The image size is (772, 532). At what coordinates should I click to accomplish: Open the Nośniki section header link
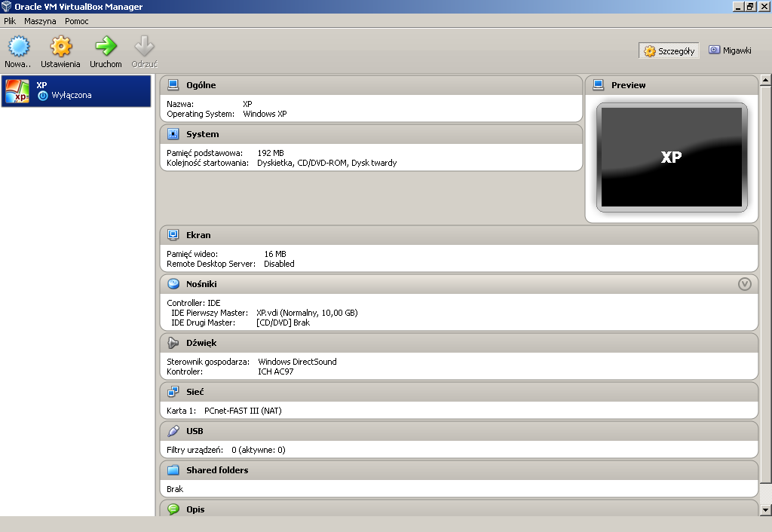coord(201,284)
